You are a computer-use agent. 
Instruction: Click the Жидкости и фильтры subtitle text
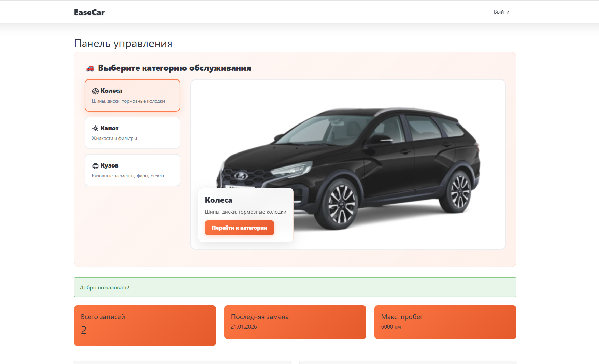pyautogui.click(x=114, y=138)
